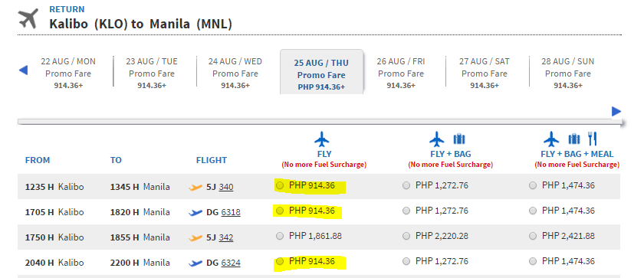Select the PHP 914.36 Fly fare for the 1235 H flight
Screen dimensions: 644x278
280,186
